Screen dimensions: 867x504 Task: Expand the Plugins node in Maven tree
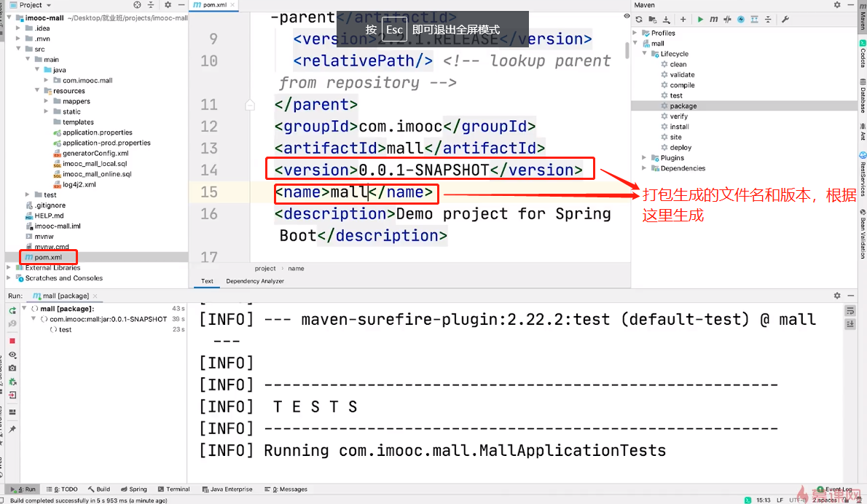coord(644,158)
